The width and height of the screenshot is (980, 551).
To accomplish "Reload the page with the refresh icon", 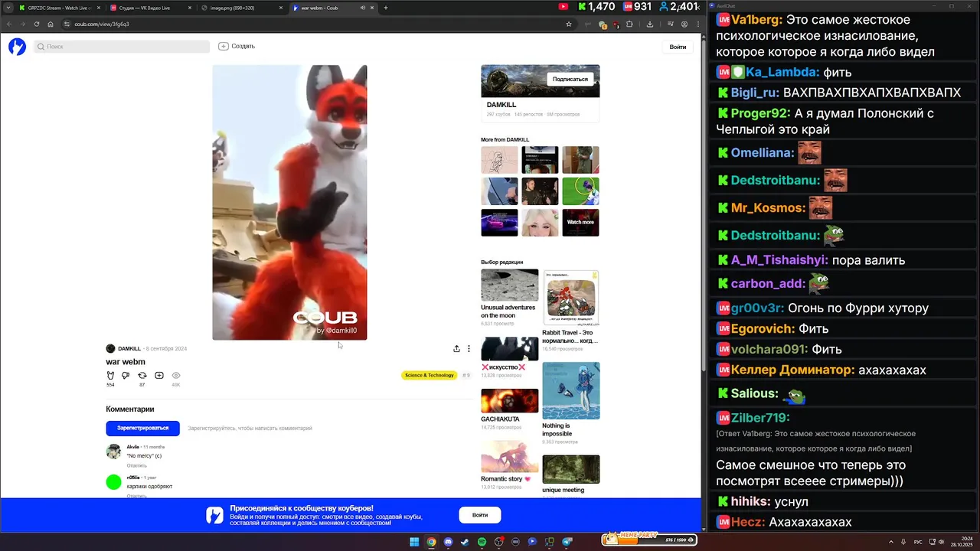I will pyautogui.click(x=36, y=24).
